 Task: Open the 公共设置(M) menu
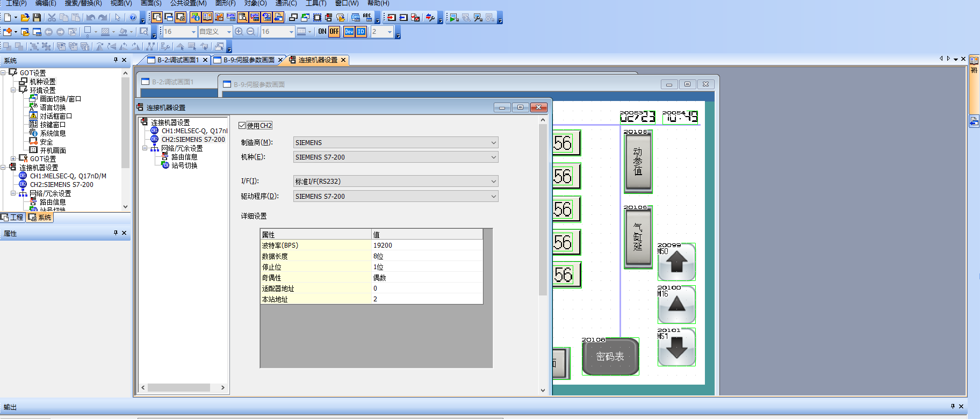(189, 3)
